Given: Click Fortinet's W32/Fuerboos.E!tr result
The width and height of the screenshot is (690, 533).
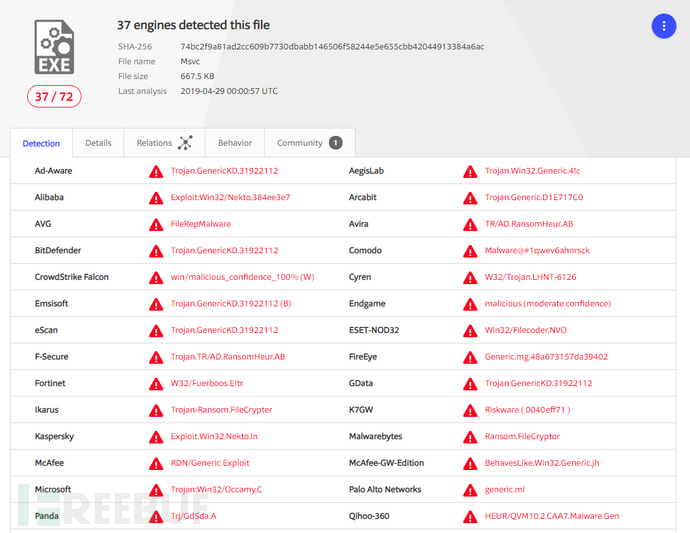Looking at the screenshot, I should coord(207,383).
